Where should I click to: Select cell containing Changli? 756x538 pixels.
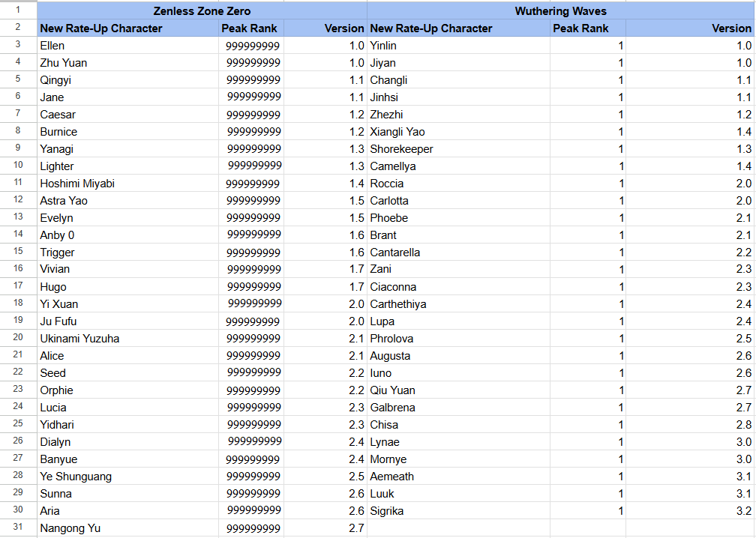pos(458,80)
